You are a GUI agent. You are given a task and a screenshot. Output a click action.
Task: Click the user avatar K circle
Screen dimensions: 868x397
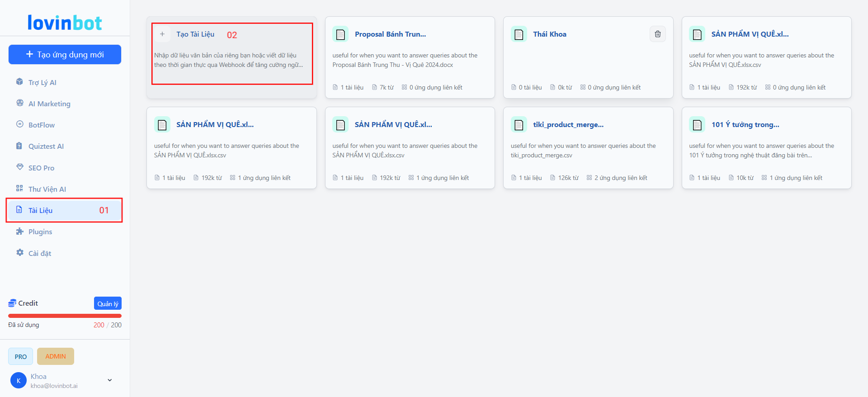tap(19, 381)
